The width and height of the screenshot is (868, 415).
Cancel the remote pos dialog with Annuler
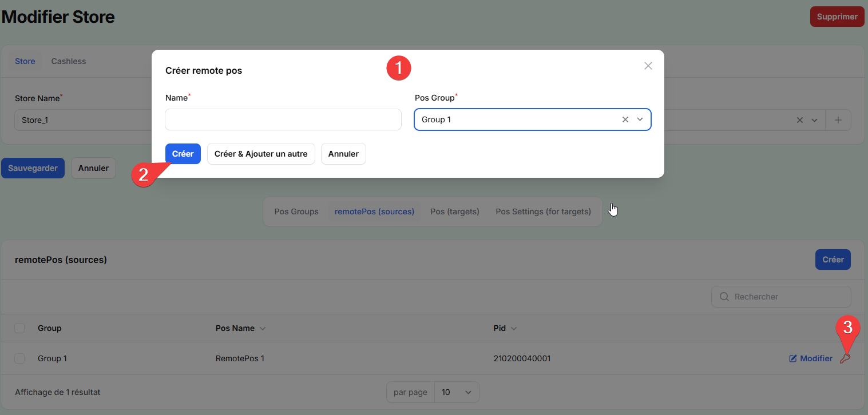pos(343,154)
